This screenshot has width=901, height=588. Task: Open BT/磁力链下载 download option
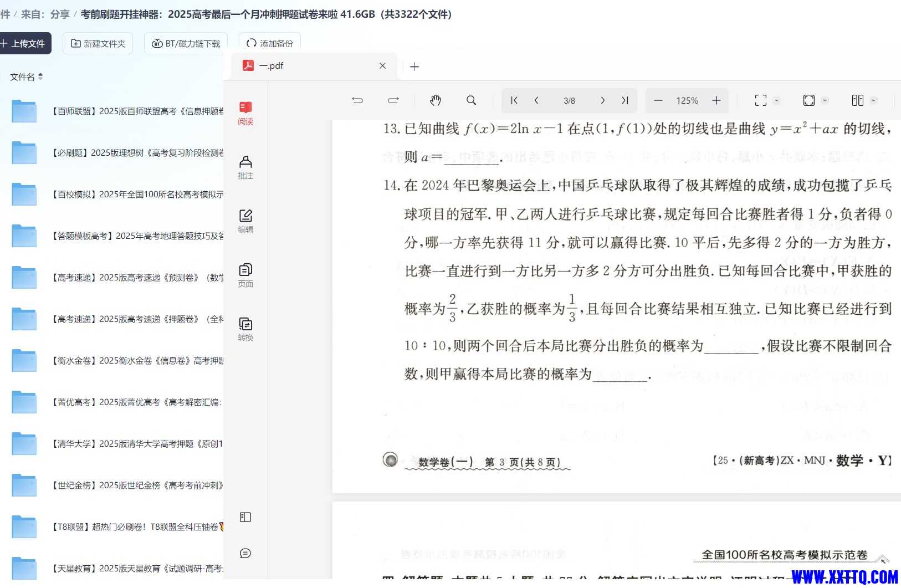(186, 43)
